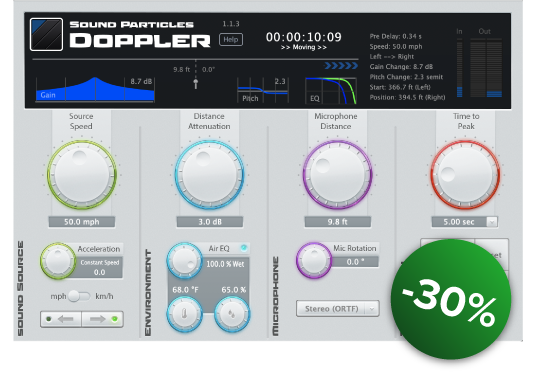Click the 50.0 mph value field
Viewport: 536px width, 372px height.
[x=82, y=222]
